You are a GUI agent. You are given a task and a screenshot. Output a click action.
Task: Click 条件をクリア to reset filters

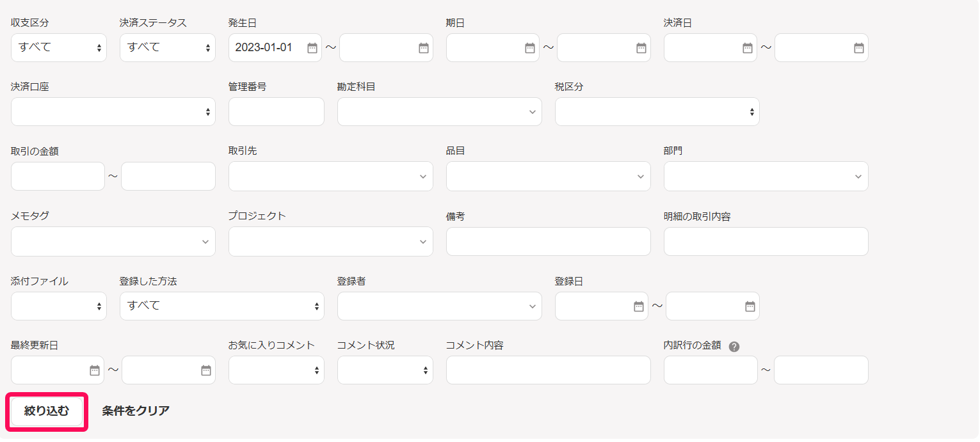point(136,411)
